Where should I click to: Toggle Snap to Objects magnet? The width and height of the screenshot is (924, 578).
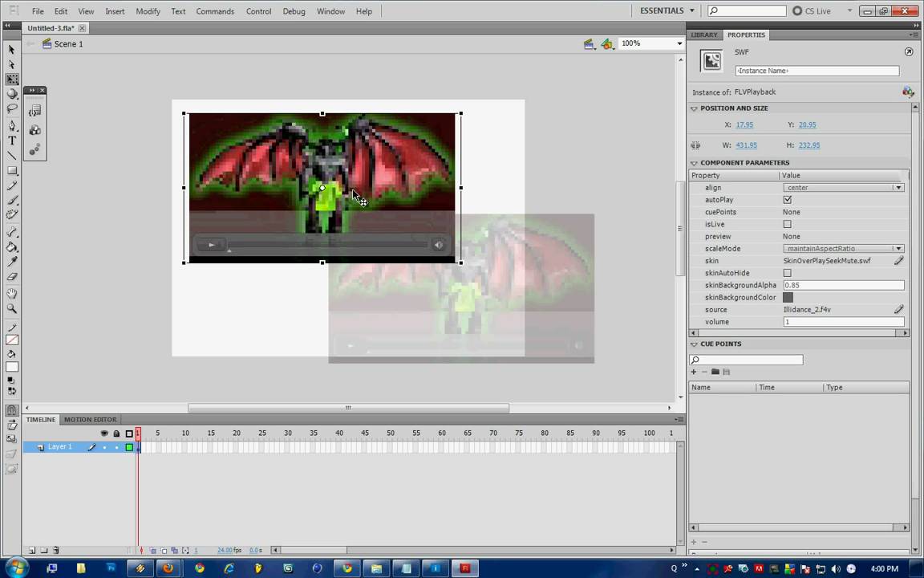(x=12, y=410)
